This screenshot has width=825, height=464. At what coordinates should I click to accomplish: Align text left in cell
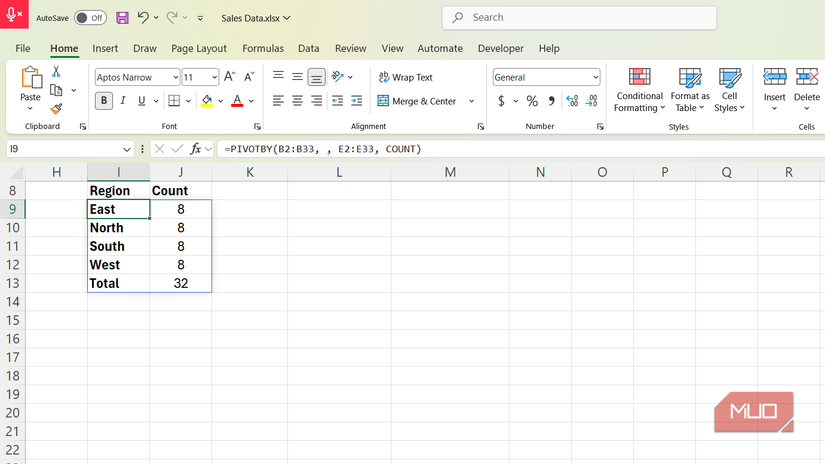[x=278, y=100]
